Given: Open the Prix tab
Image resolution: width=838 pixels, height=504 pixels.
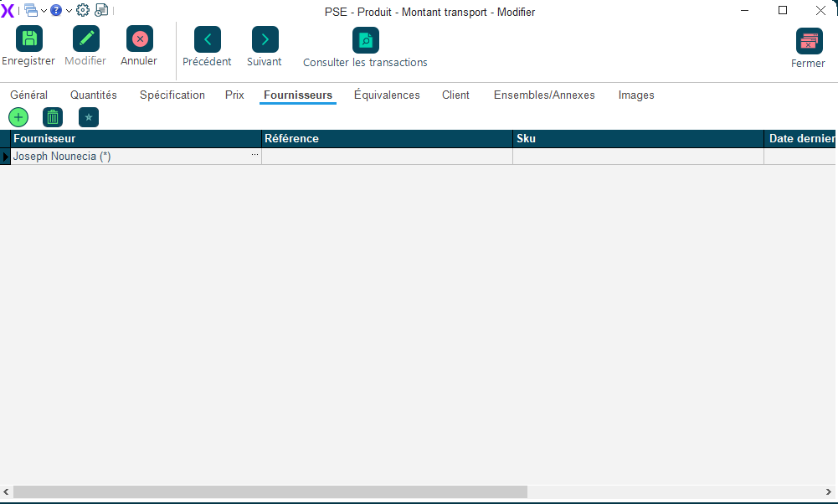Looking at the screenshot, I should pyautogui.click(x=234, y=95).
